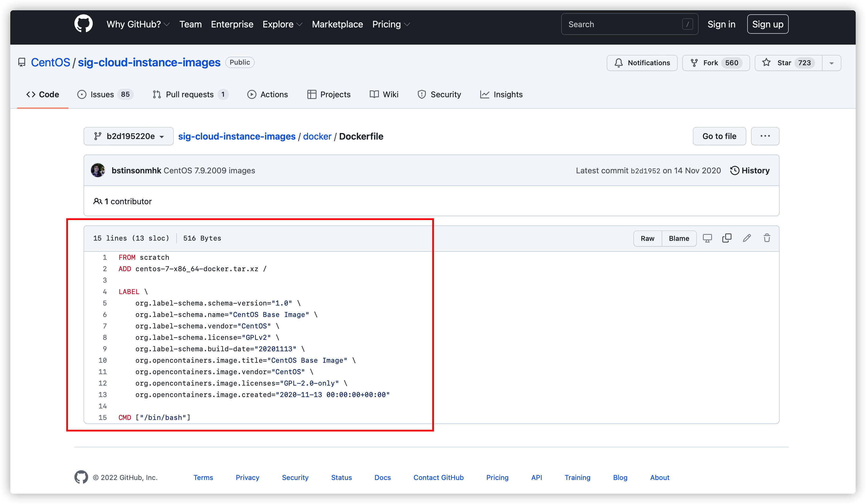
Task: Click the edit pencil icon
Action: (x=747, y=238)
